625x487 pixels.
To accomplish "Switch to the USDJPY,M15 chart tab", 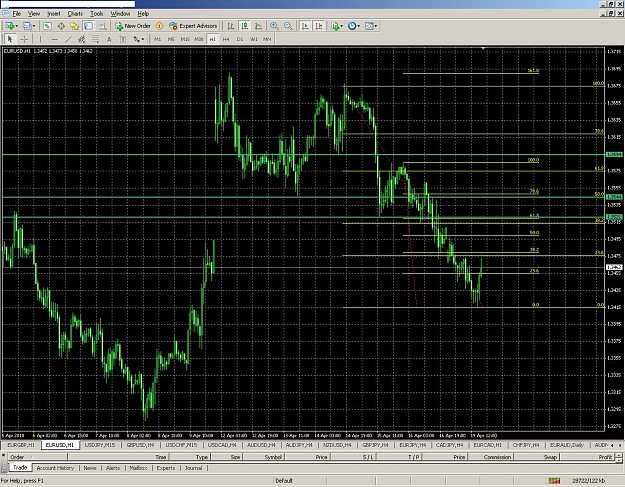I will click(100, 445).
